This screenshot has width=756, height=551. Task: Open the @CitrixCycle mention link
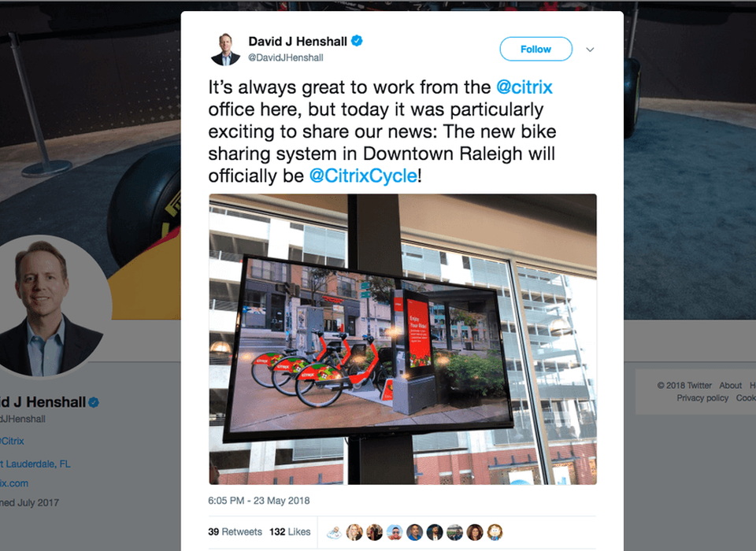(x=363, y=176)
